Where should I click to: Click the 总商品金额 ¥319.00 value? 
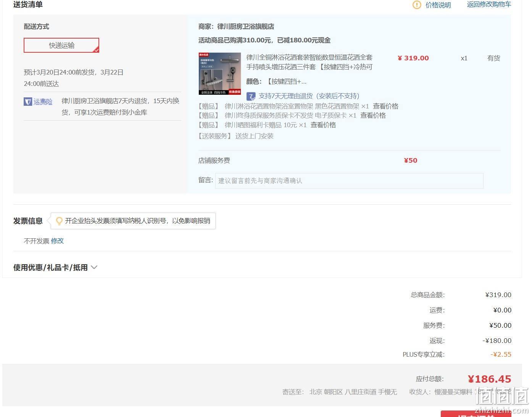coord(498,295)
